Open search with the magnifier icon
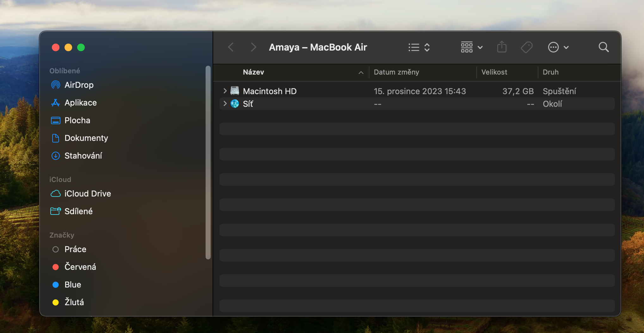644x333 pixels. click(x=604, y=47)
